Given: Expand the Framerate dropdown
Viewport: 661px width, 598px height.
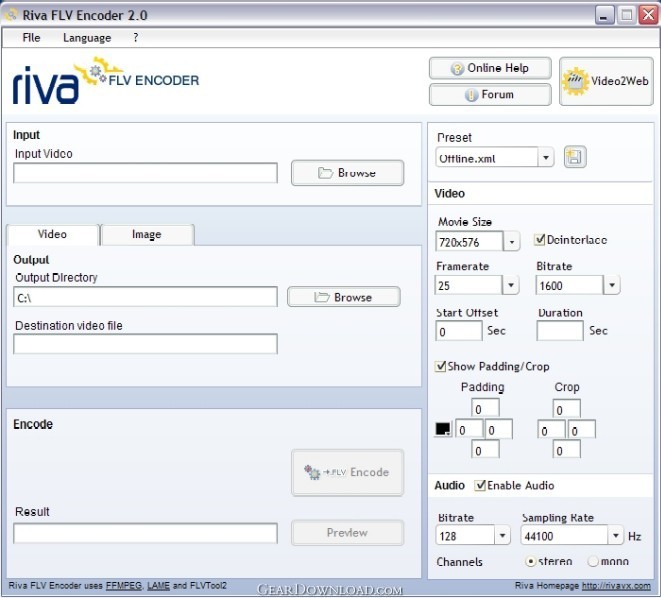Looking at the screenshot, I should (511, 285).
